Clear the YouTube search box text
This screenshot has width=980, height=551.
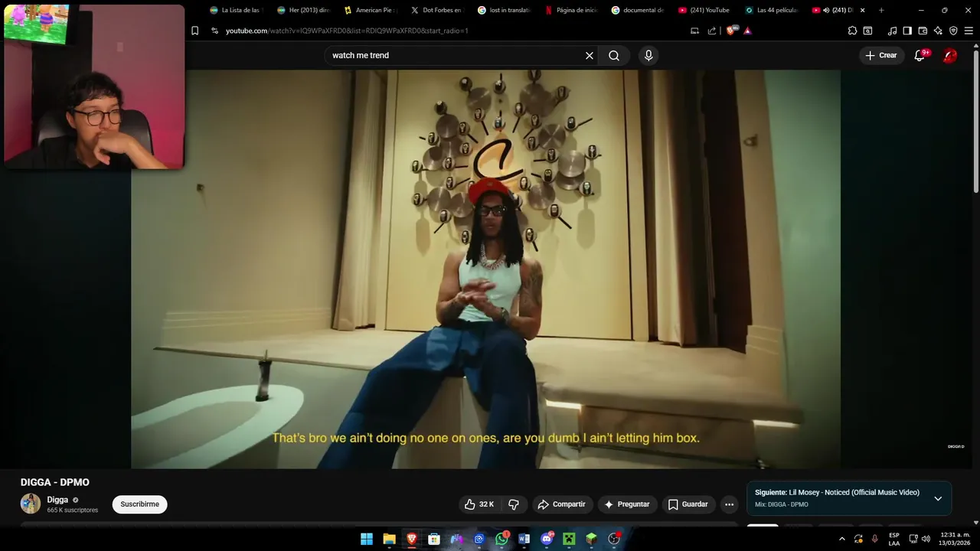click(590, 55)
